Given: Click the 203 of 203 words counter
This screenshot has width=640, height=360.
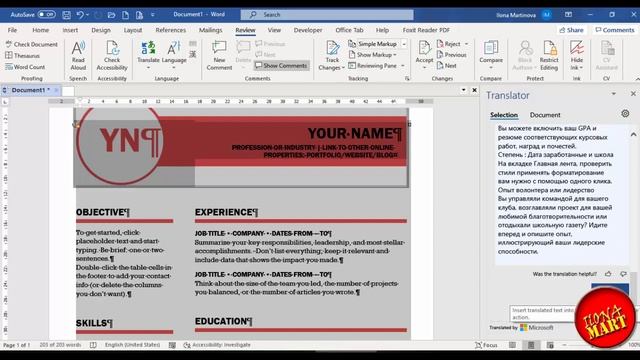Looking at the screenshot, I should (x=60, y=345).
